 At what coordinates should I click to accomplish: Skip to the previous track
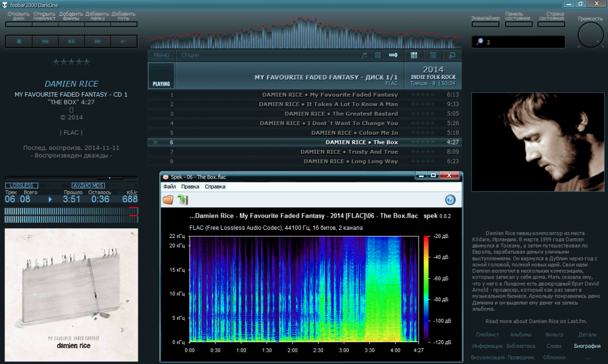(45, 42)
